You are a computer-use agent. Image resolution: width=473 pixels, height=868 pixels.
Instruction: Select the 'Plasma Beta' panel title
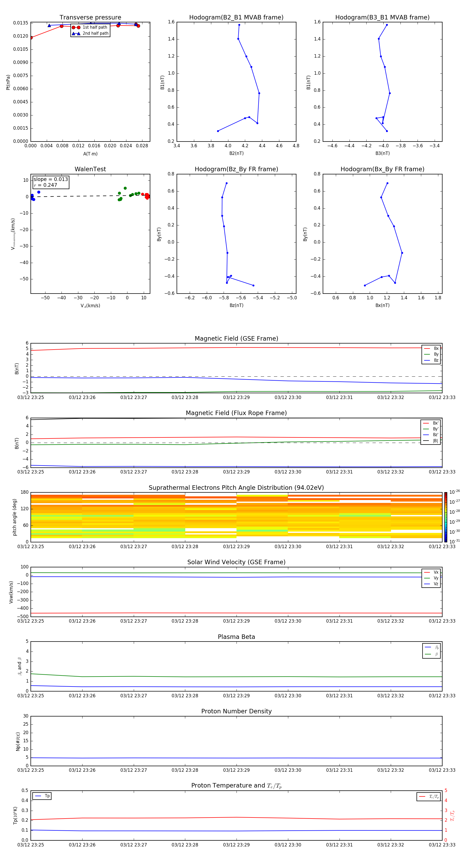[236, 637]
